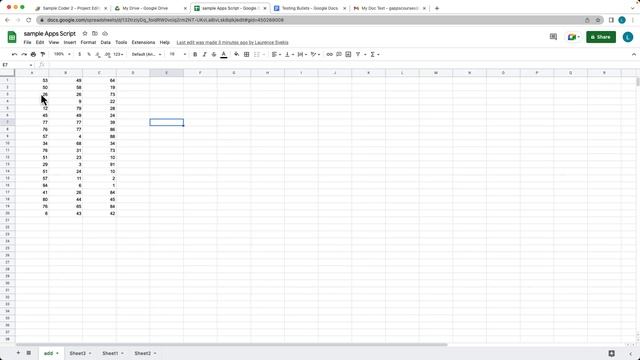
Task: Open the Insert menu
Action: pyautogui.click(x=70, y=42)
